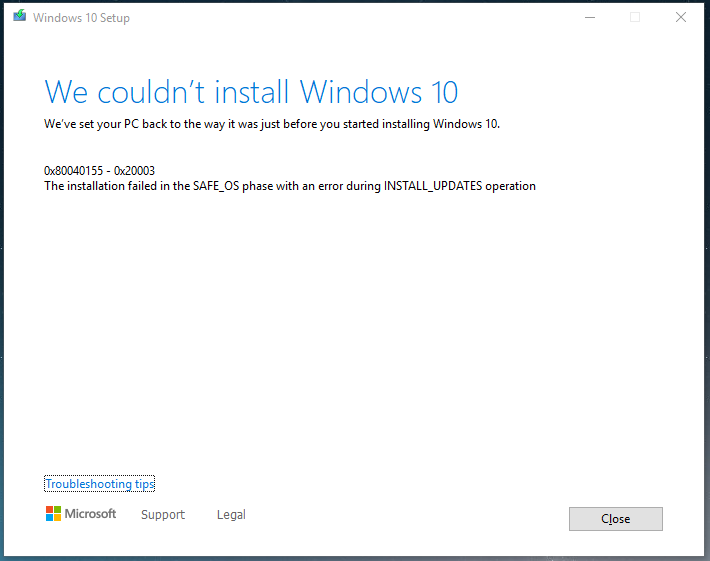710x561 pixels.
Task: Click the word "operation" ending the error line
Action: coord(510,187)
